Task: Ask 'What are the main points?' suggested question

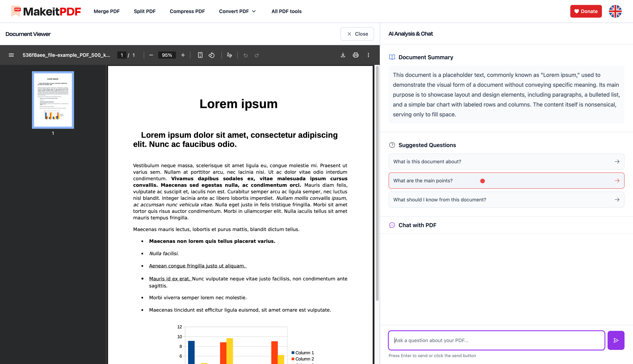Action: coord(506,180)
